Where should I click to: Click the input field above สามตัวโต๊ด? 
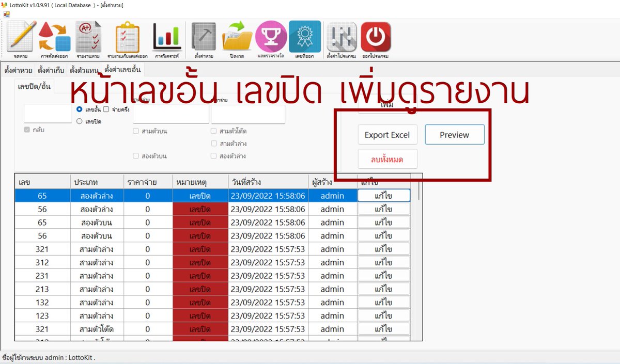click(248, 114)
